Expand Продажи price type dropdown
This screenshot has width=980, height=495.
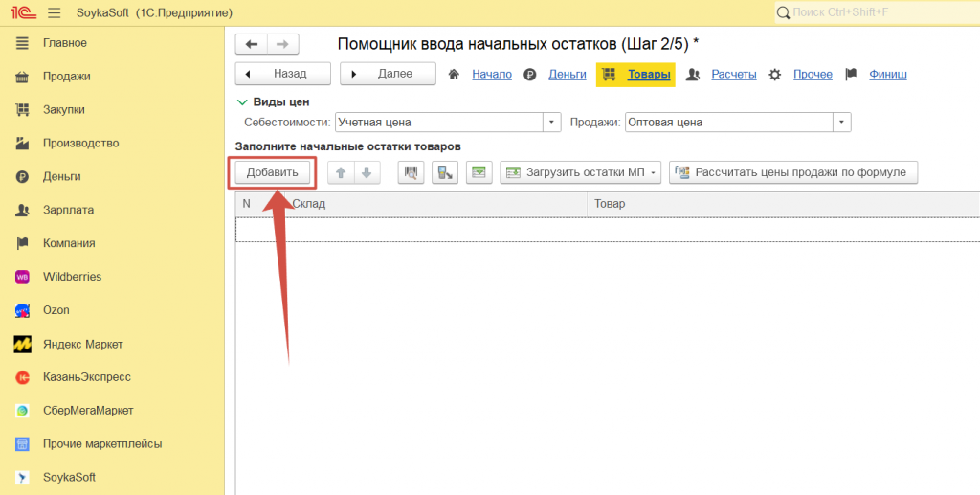pos(841,123)
